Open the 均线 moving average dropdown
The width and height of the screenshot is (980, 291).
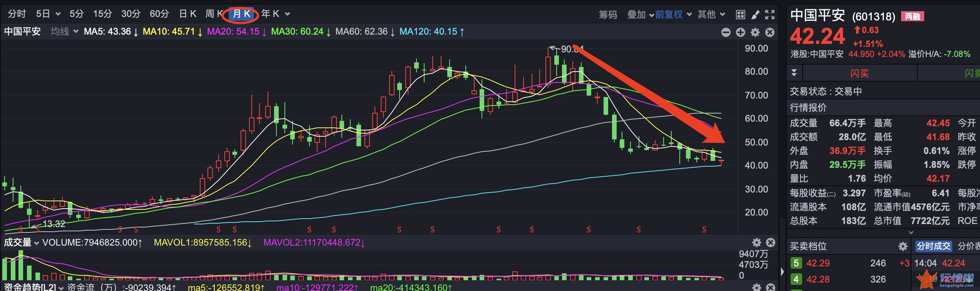click(64, 32)
